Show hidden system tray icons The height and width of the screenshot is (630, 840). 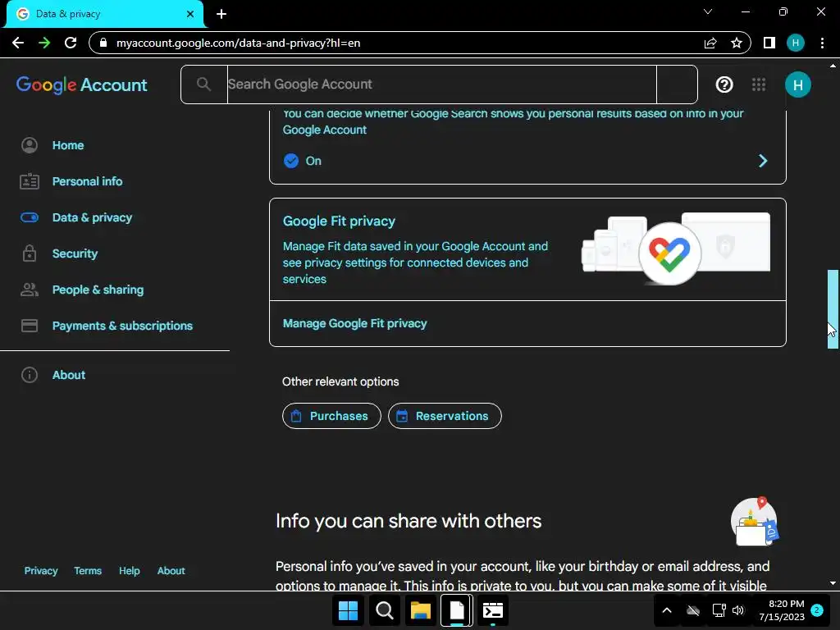[x=667, y=610]
